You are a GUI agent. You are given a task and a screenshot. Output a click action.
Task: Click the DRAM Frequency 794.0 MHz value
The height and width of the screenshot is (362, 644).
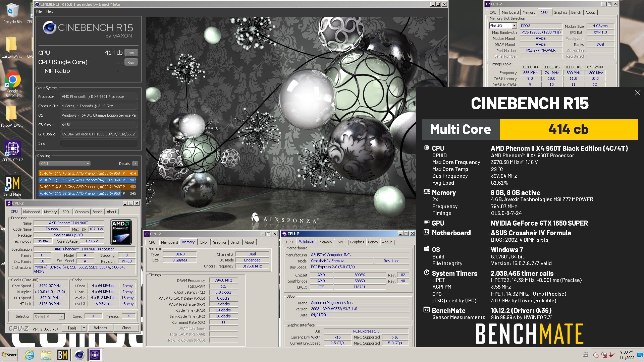pyautogui.click(x=223, y=281)
